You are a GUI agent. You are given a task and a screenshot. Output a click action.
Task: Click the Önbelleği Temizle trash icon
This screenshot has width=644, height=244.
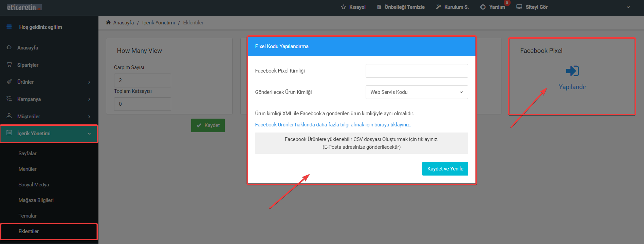pos(379,7)
